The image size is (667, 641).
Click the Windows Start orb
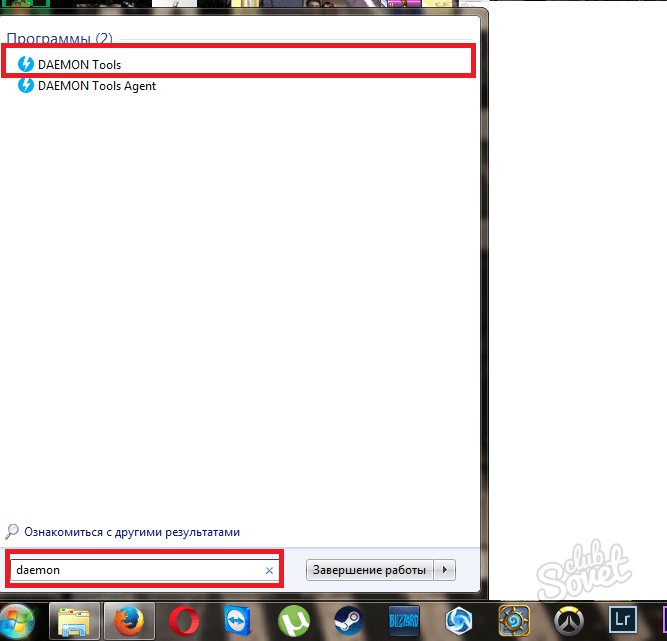click(17, 622)
